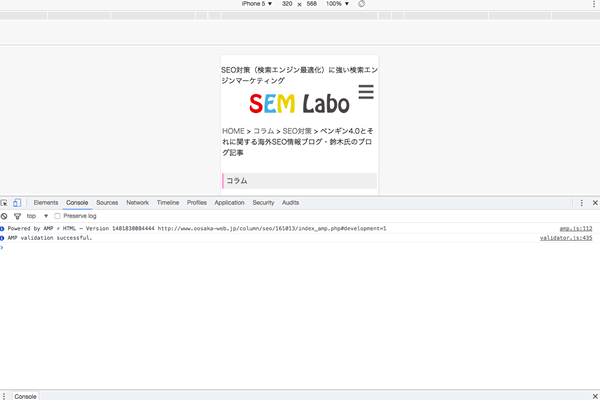600x400 pixels.
Task: Select the Console tab in DevTools
Action: [x=77, y=203]
